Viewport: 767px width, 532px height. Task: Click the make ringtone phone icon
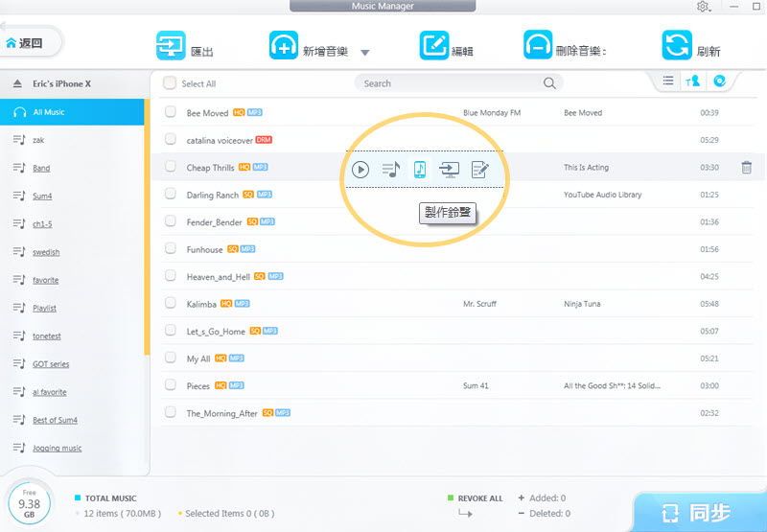[419, 170]
